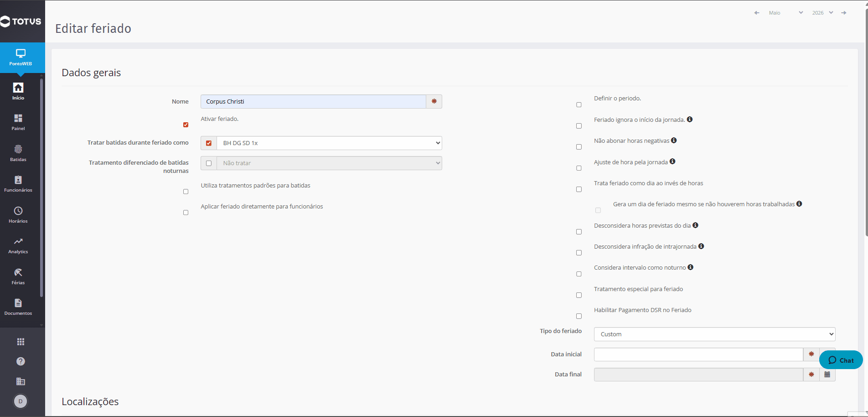
Task: Show info for Ajuste de hora pela jornada
Action: (672, 162)
